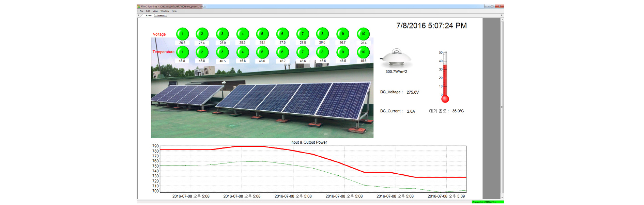Click the pyranometer sensor icon
Viewport: 644px width, 205px height.
point(396,58)
